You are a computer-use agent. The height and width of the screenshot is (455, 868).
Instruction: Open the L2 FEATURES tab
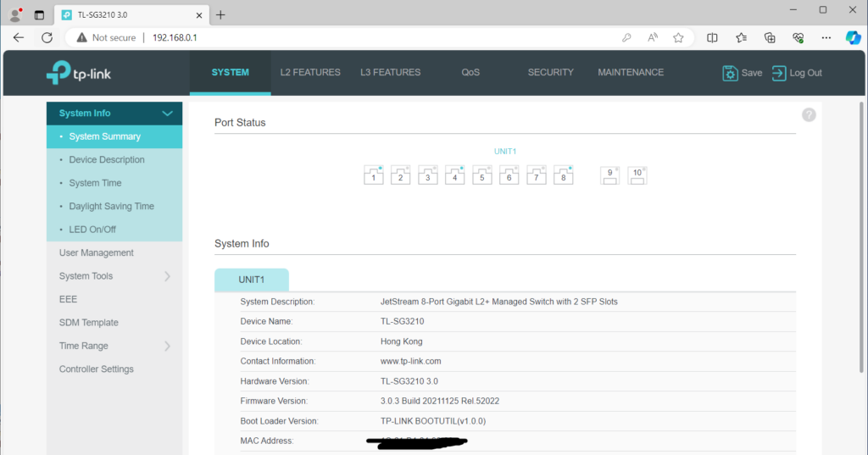pyautogui.click(x=310, y=73)
